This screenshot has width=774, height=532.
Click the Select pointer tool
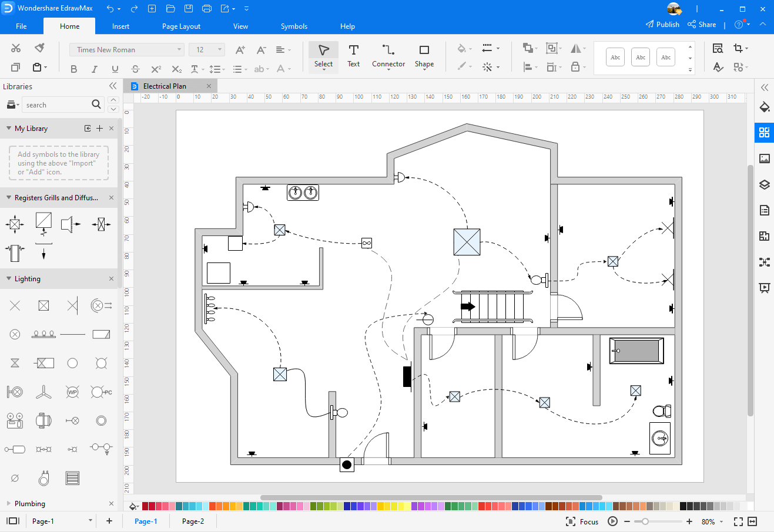pos(323,56)
